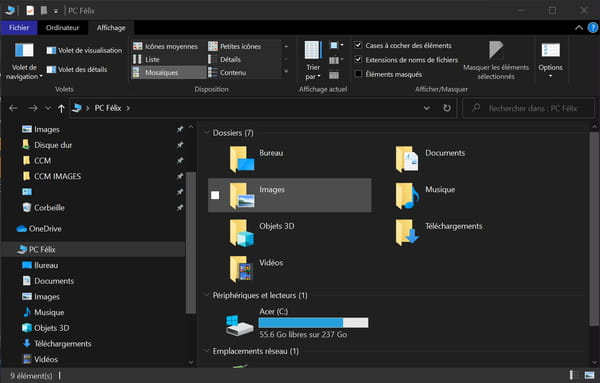The height and width of the screenshot is (383, 600).
Task: Open the Bureau folder tile
Action: (x=289, y=158)
